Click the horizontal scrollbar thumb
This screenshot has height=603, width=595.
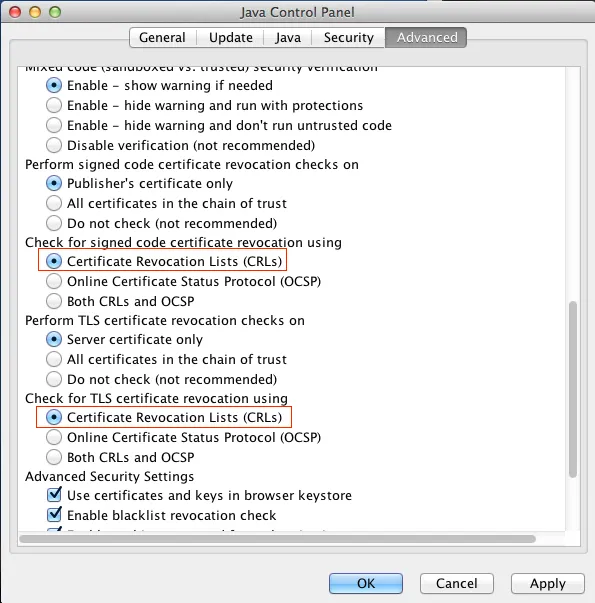coord(277,539)
